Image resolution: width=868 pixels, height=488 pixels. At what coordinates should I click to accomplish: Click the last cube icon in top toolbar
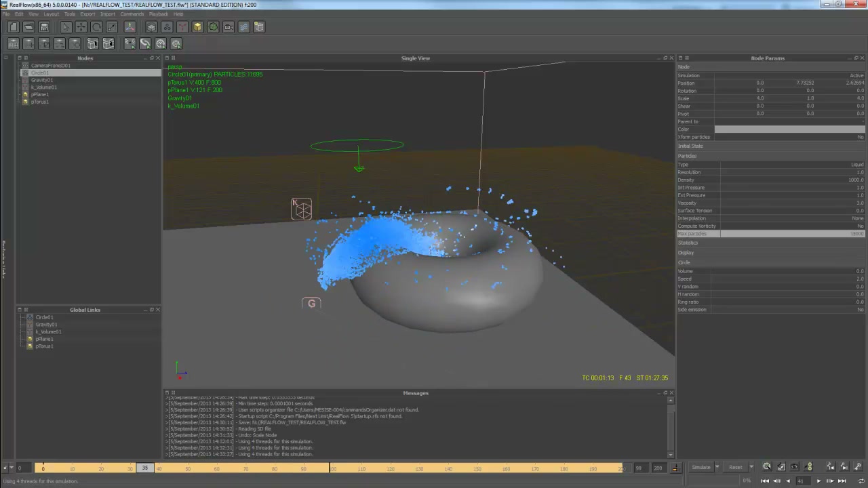259,27
